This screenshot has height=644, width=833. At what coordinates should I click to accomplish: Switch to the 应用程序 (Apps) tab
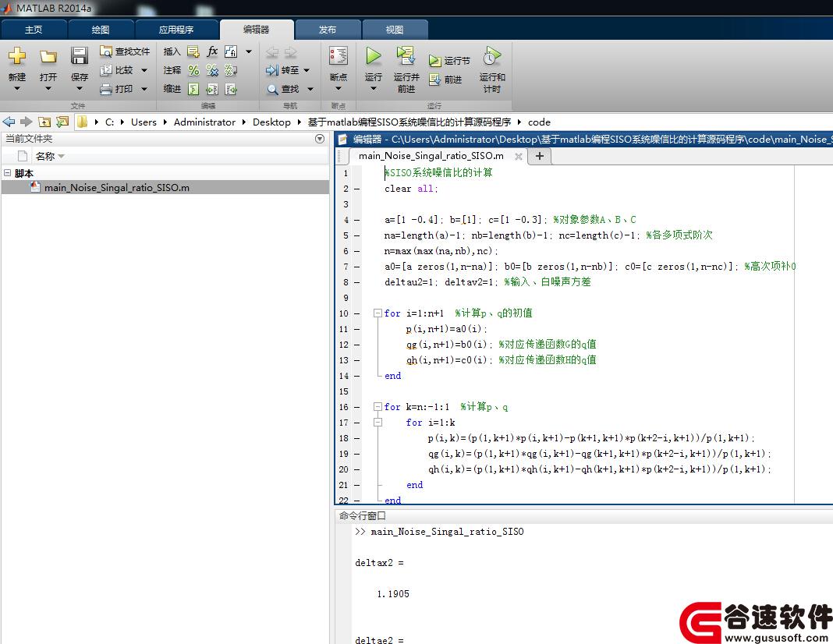coord(176,30)
